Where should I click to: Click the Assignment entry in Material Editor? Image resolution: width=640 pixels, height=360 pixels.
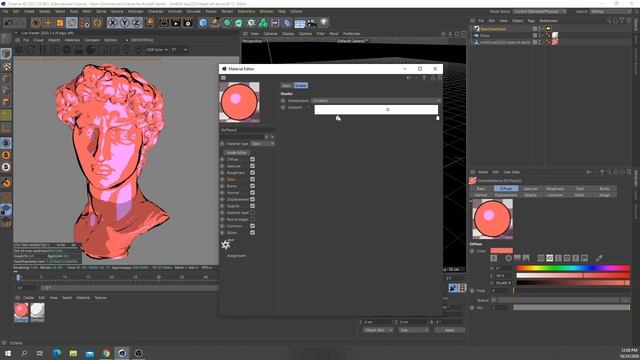236,256
